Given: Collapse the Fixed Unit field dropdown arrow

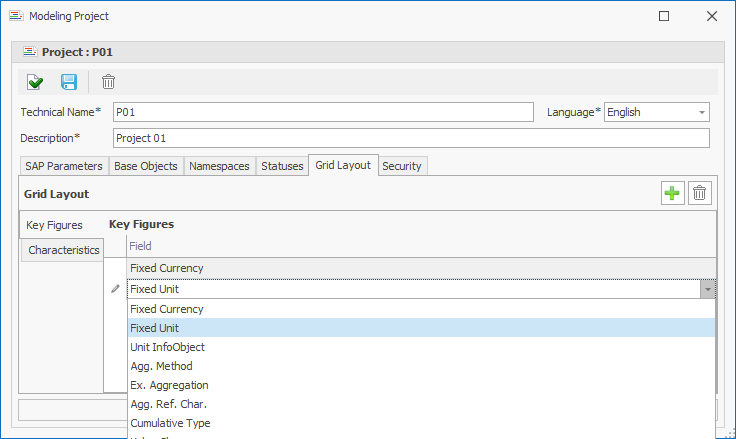Looking at the screenshot, I should pos(707,289).
